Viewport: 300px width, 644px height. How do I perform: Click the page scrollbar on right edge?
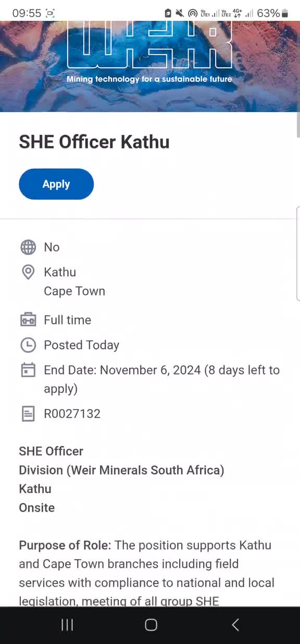tap(298, 124)
